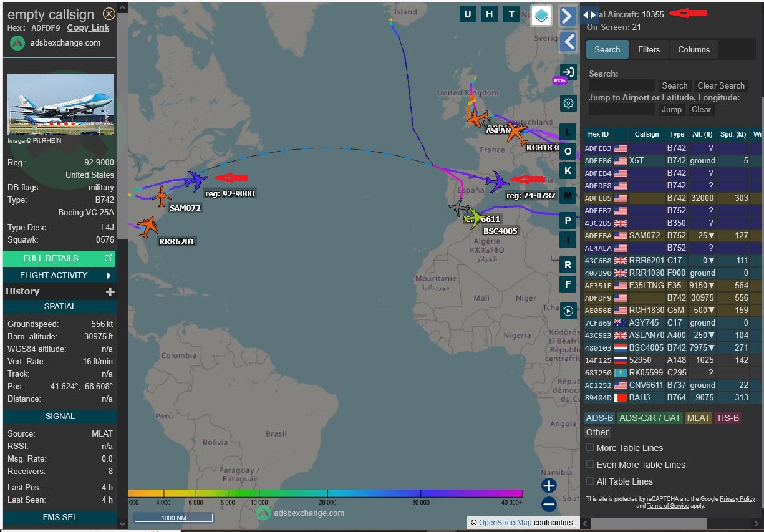Zoom out with the minus button
Screen dimensions: 764x532
[549, 505]
